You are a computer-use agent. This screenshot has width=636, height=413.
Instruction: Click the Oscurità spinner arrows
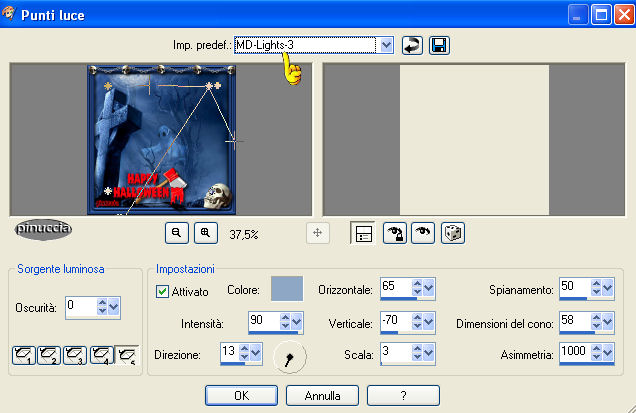(x=102, y=307)
